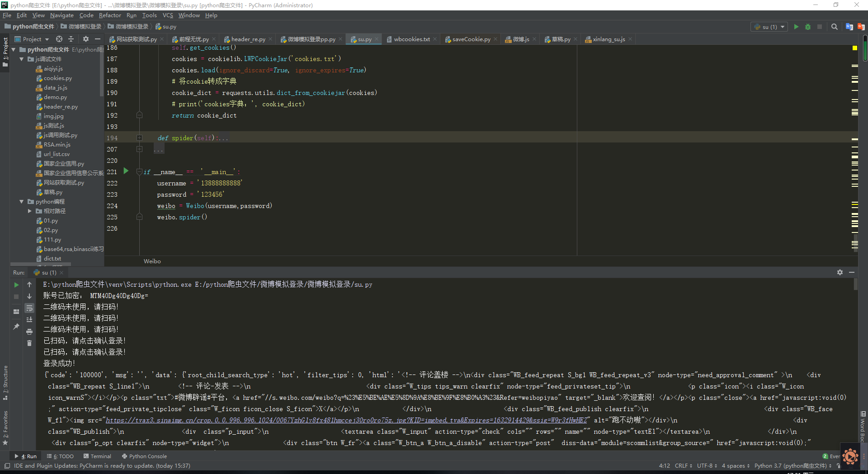Open the UTF-8 encoding selector
The image size is (868, 474).
[x=707, y=466]
